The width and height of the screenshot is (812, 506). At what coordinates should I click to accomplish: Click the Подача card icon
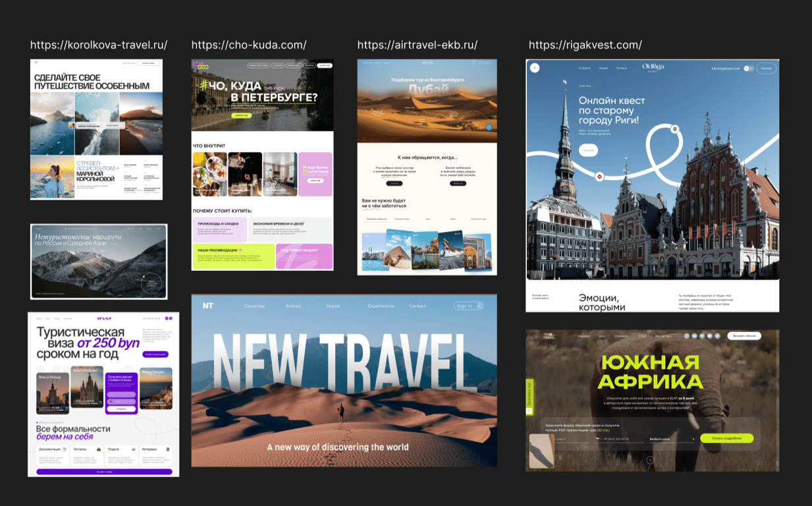tap(134, 449)
